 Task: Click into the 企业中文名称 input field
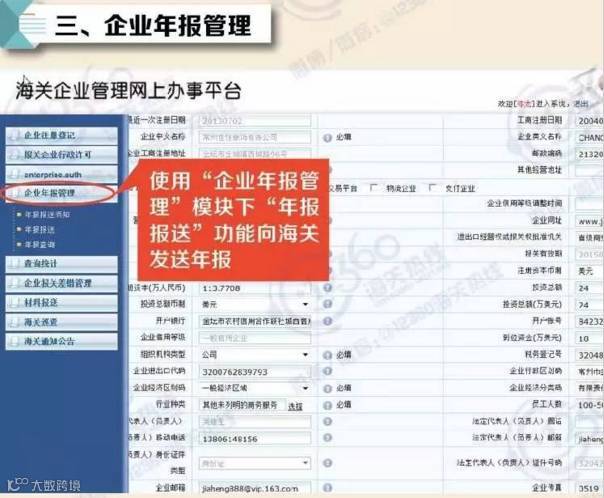[x=255, y=137]
